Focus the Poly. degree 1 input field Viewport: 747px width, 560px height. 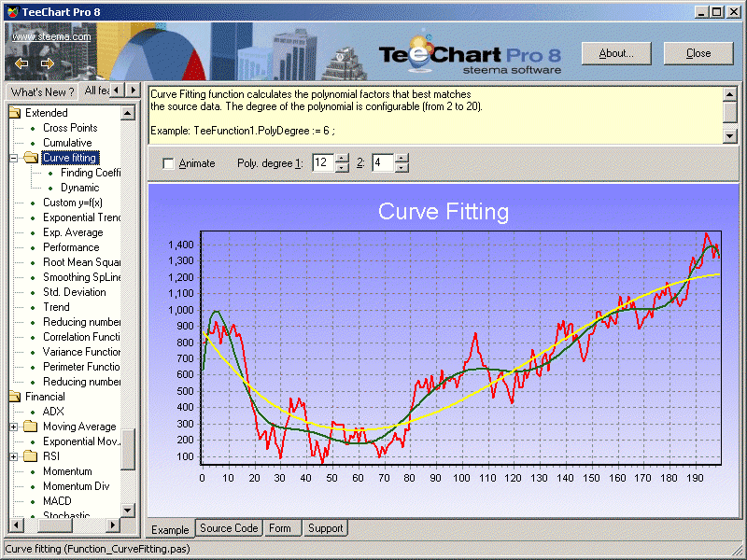(323, 162)
